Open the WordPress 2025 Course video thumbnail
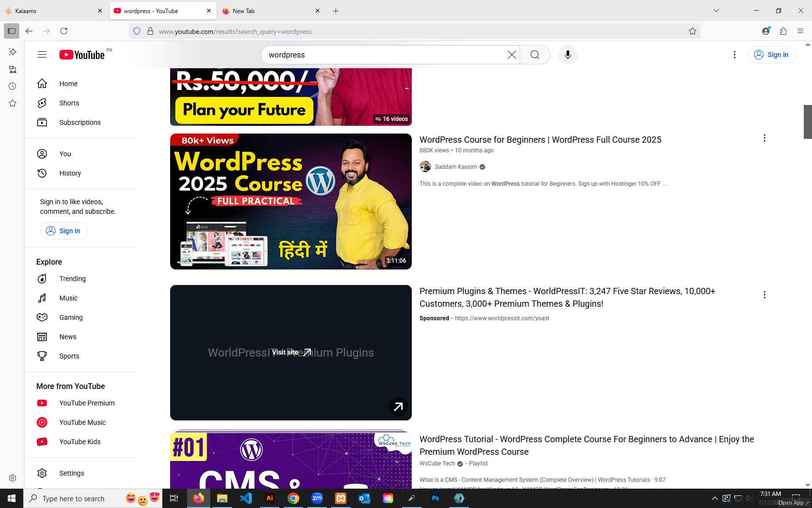 (291, 201)
